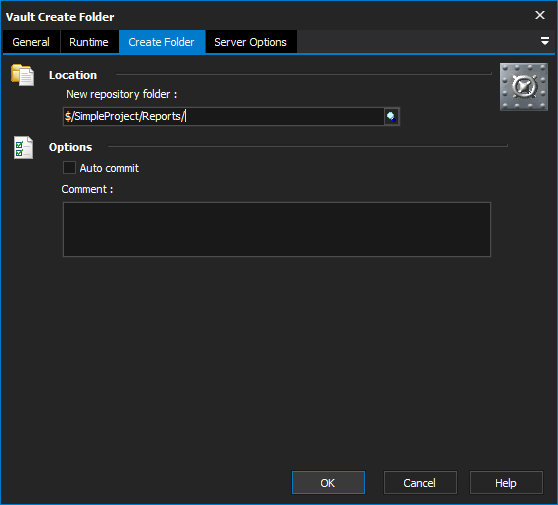Open the Runtime tab
Screen dimensions: 558x505
click(89, 42)
